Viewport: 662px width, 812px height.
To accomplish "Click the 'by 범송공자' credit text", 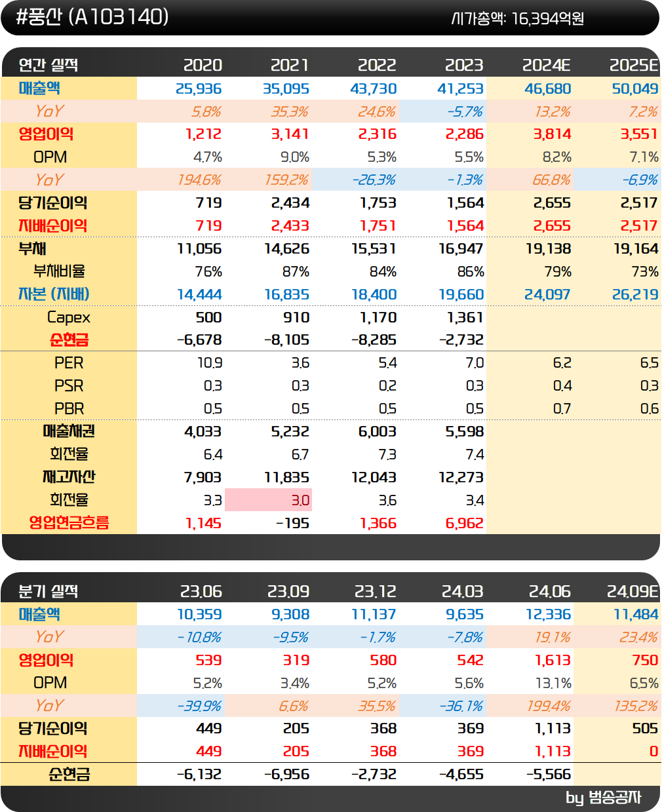I will tap(603, 798).
